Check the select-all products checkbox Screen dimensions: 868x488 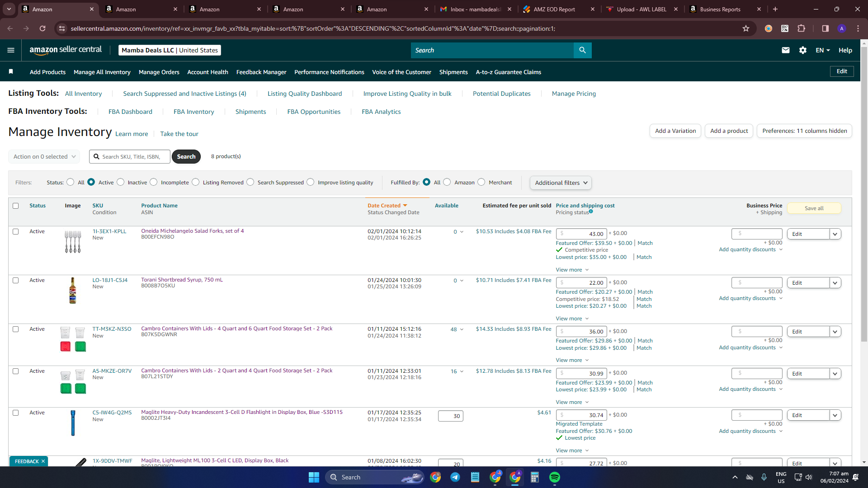pos(16,206)
